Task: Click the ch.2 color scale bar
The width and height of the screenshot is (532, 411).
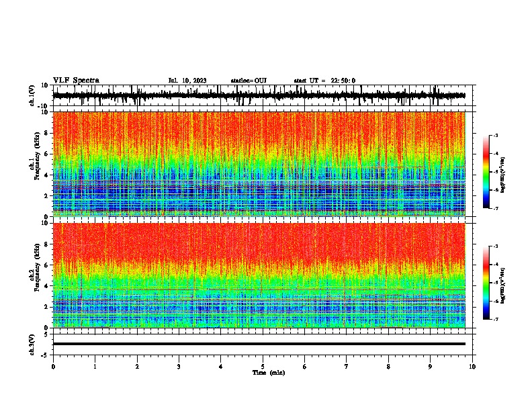Action: click(x=486, y=283)
